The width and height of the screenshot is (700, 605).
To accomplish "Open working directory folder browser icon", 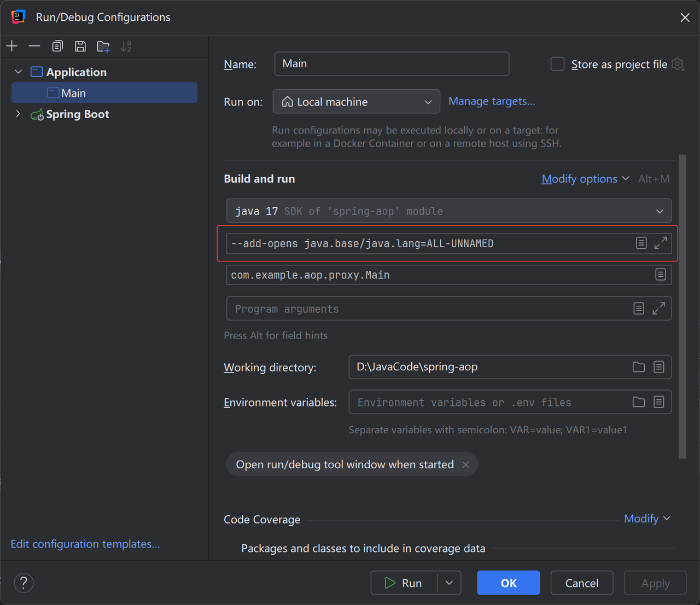I will [639, 367].
